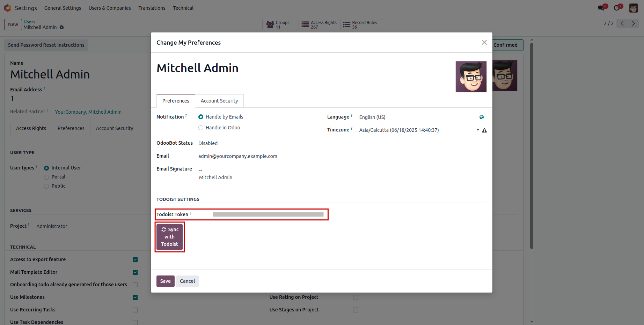Open the Language selection field
644x325 pixels.
pos(417,117)
